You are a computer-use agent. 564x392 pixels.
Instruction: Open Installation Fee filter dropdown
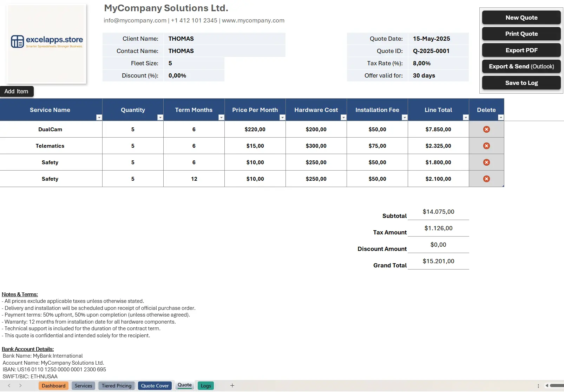point(405,118)
